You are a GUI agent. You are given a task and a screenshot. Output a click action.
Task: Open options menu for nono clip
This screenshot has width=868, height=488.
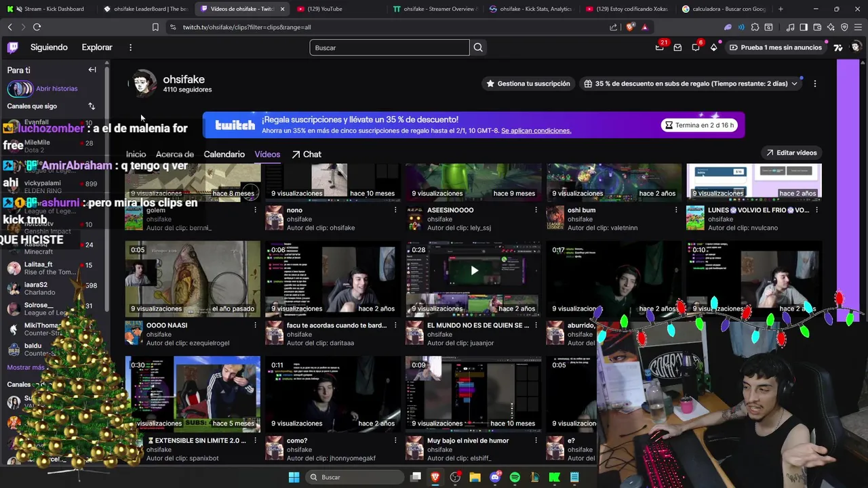click(x=395, y=210)
